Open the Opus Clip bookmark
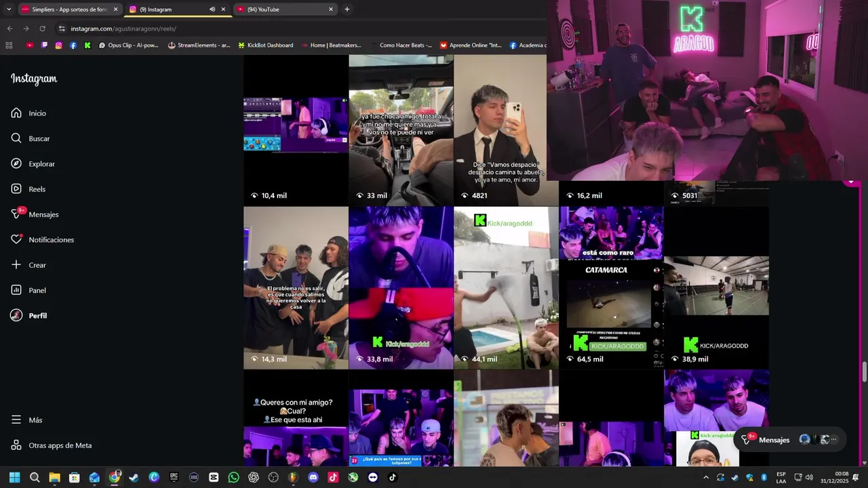Image resolution: width=868 pixels, height=488 pixels. click(x=128, y=45)
